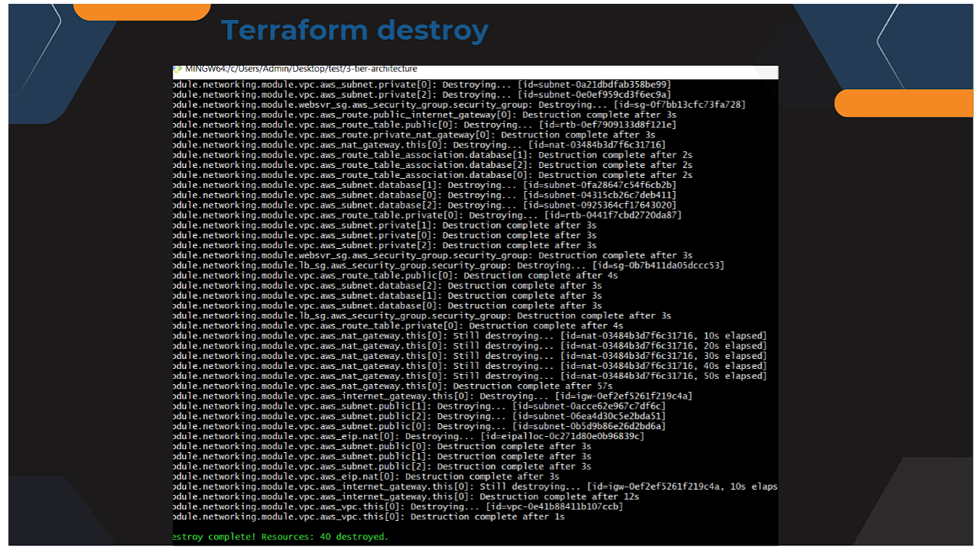Click nat_gateway 'Still destroying' 50s elapsed line
The height and width of the screenshot is (553, 980).
tap(470, 375)
